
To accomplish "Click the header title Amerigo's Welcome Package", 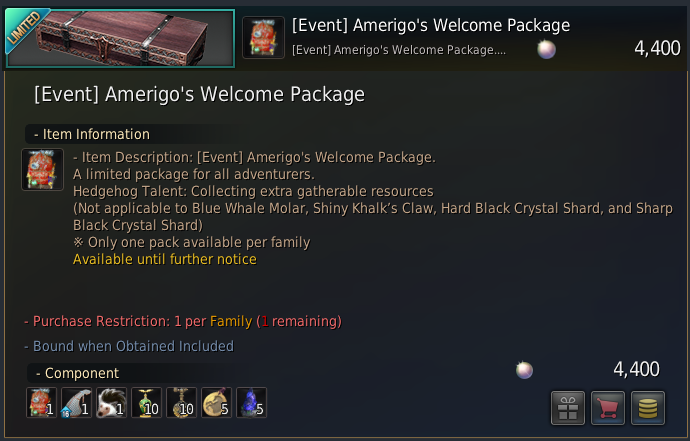I will 431,25.
